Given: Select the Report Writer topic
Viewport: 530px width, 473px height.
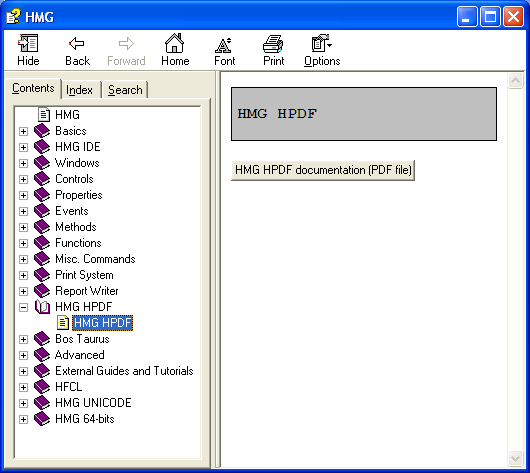Looking at the screenshot, I should point(87,291).
